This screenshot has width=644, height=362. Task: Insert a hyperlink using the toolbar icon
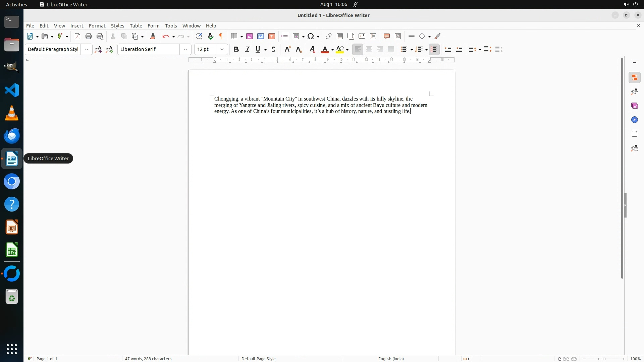(329, 37)
